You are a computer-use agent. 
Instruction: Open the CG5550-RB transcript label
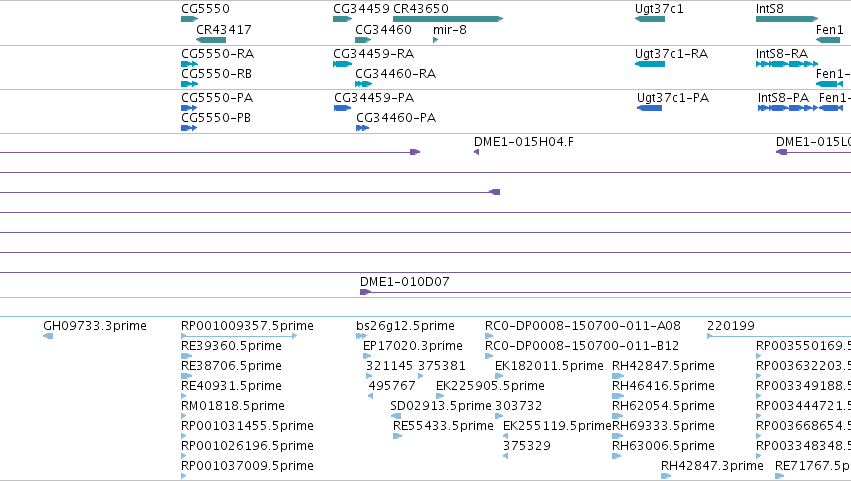click(216, 74)
